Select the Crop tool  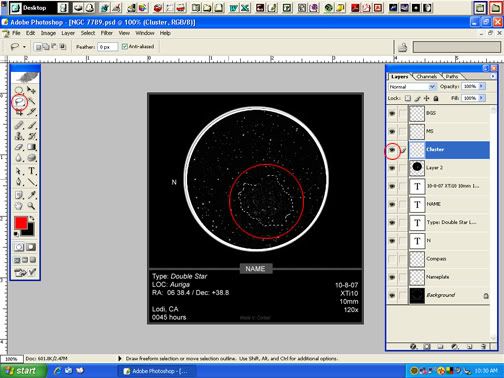tap(19, 112)
